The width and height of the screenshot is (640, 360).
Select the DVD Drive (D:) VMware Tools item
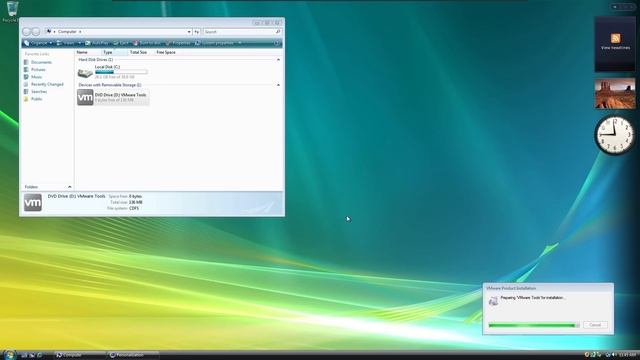113,97
